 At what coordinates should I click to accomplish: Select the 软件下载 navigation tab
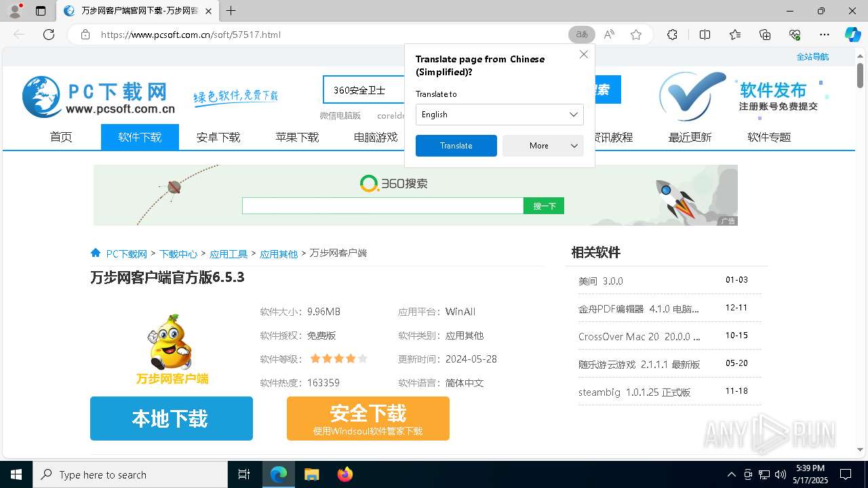[140, 137]
